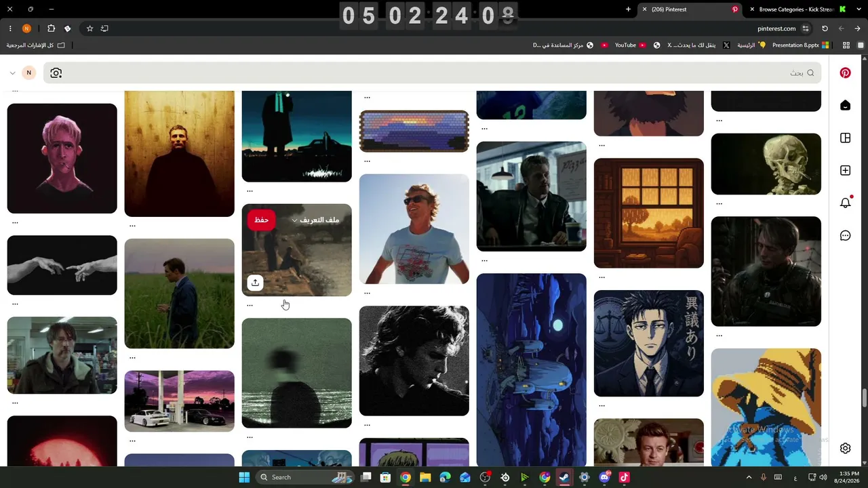Open the pink-haired man portrait pin
The image size is (868, 488).
[x=62, y=159]
